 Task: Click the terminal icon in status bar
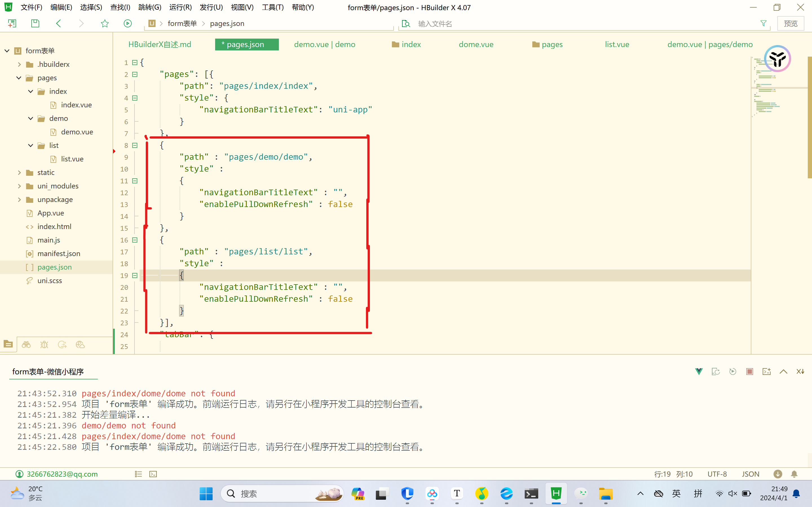tap(153, 474)
